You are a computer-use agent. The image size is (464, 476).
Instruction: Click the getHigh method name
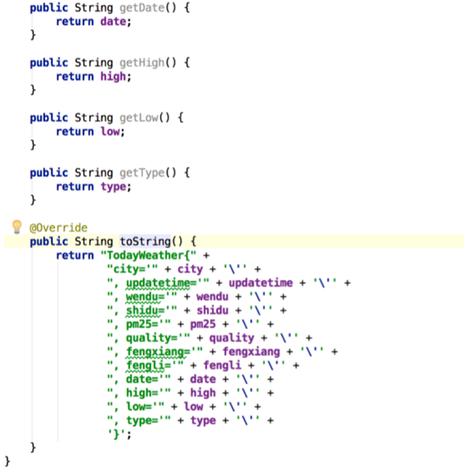point(142,63)
